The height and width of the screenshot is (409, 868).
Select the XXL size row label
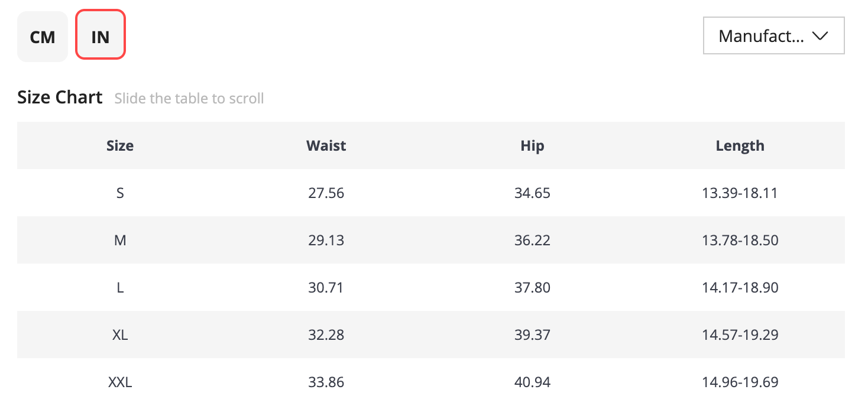point(120,382)
